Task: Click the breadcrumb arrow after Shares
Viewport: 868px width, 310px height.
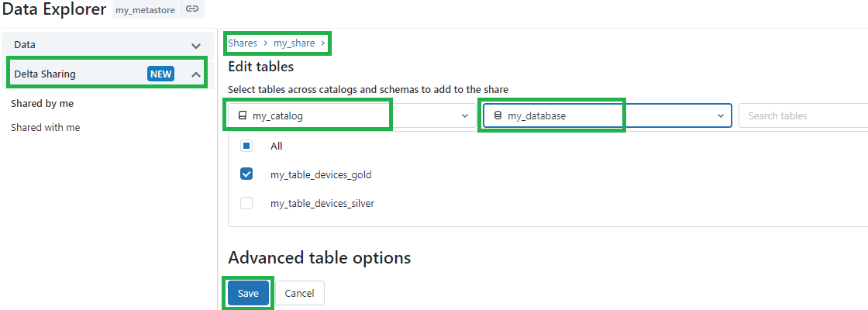Action: [265, 43]
